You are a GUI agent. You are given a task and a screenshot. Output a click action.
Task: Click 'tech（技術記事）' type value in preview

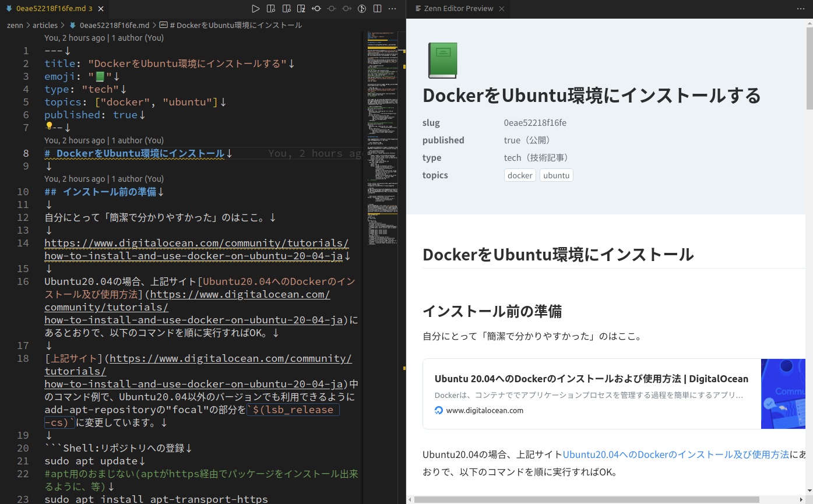(x=536, y=158)
